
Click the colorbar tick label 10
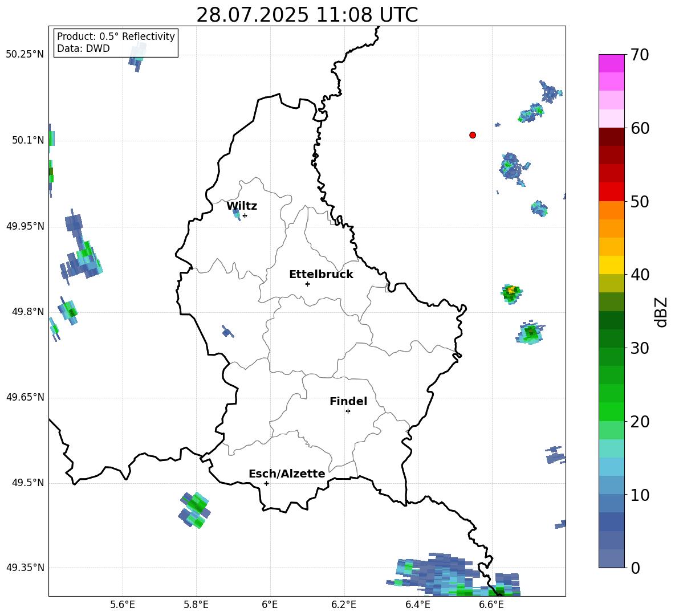tap(640, 495)
